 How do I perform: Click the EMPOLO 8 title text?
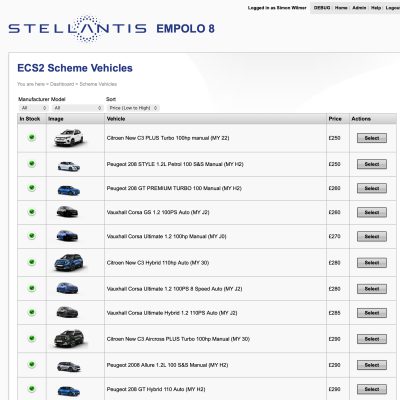click(x=185, y=29)
